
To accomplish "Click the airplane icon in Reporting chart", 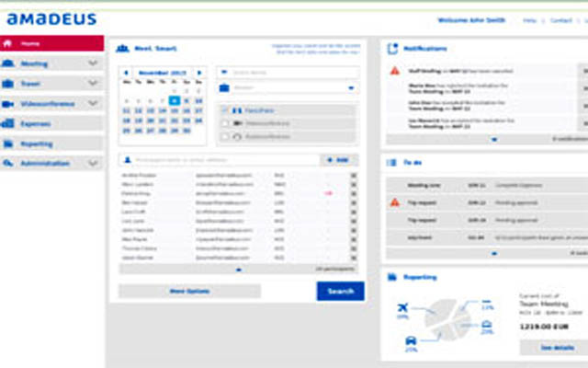I will tap(402, 307).
